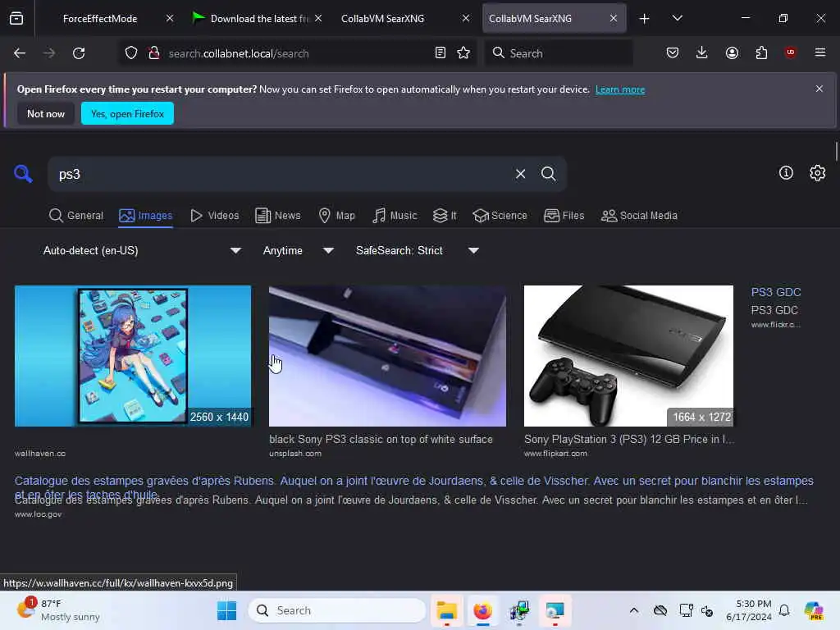Open black Sony PS3 classic thumbnail
840x630 pixels.
387,356
